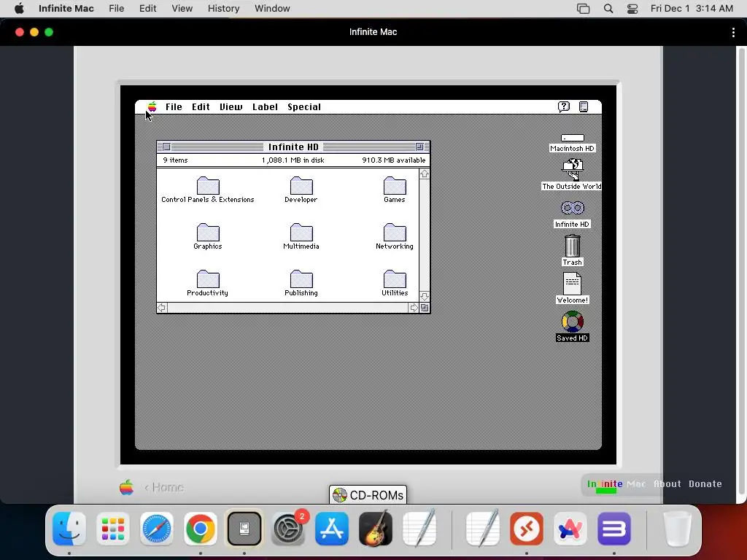
Task: Click the CD-ROMs button
Action: tap(368, 495)
